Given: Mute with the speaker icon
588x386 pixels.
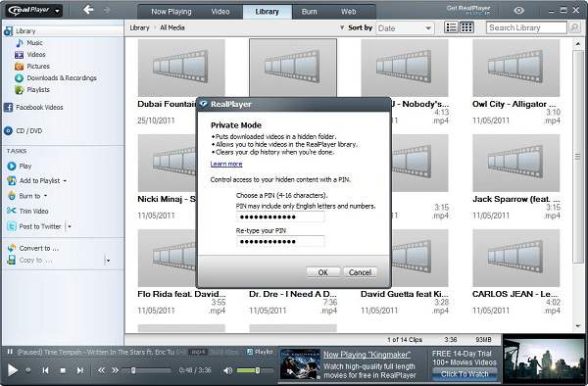Looking at the screenshot, I should 227,370.
